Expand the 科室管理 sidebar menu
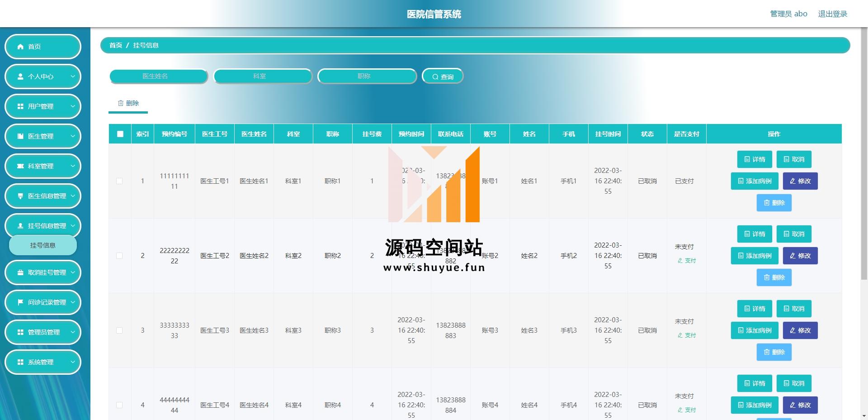 coord(43,166)
